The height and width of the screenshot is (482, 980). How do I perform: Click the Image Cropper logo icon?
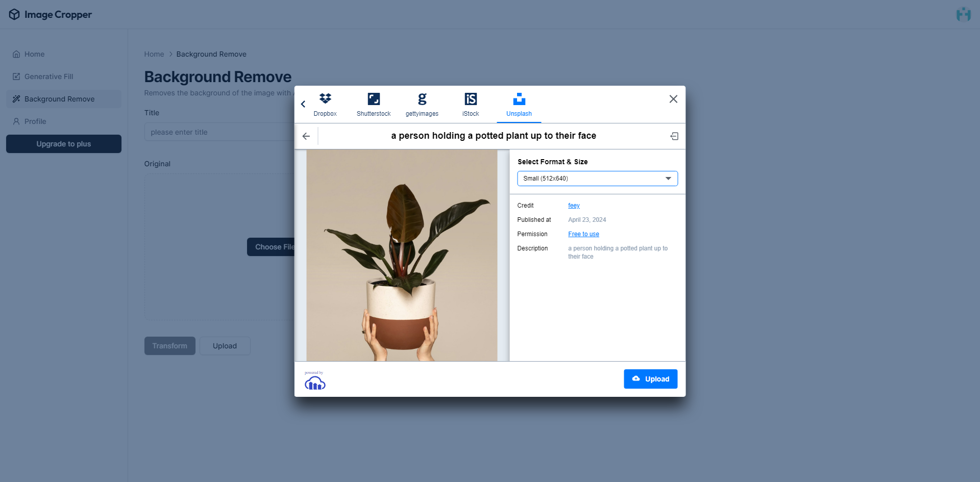14,14
